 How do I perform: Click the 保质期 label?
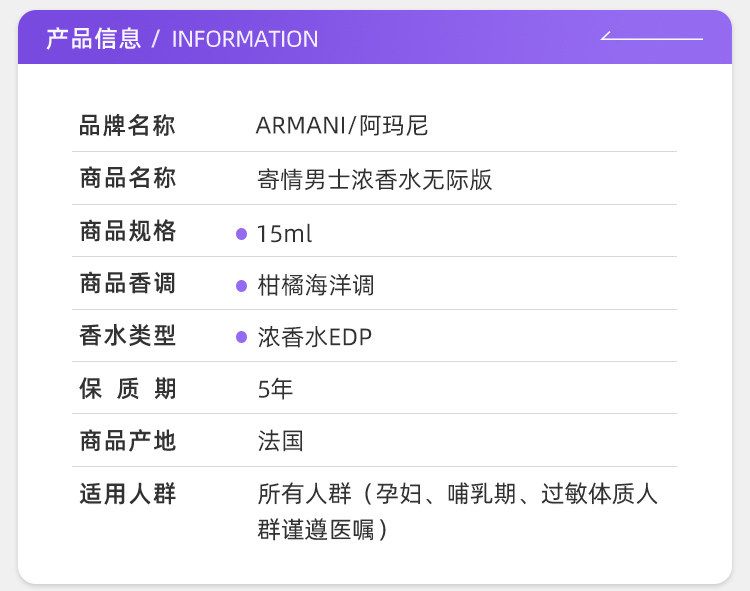click(128, 389)
